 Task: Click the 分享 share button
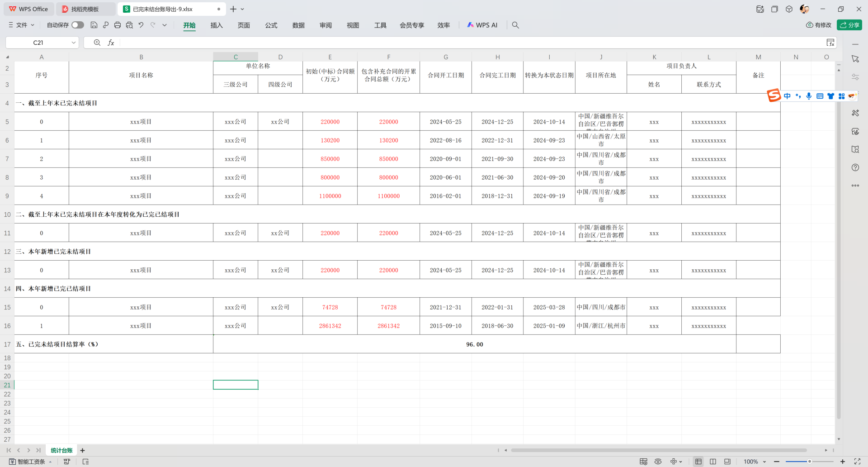point(849,25)
